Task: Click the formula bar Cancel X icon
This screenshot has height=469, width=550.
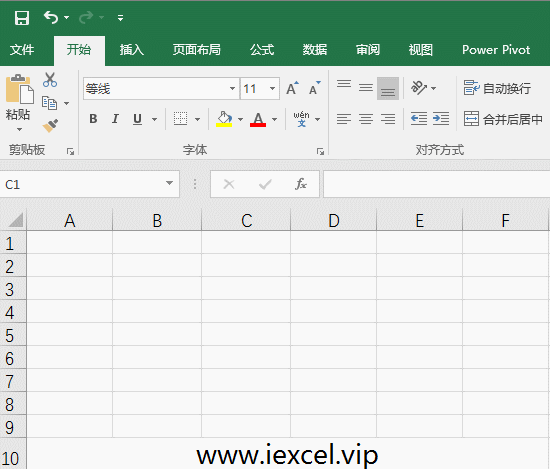Action: point(229,184)
